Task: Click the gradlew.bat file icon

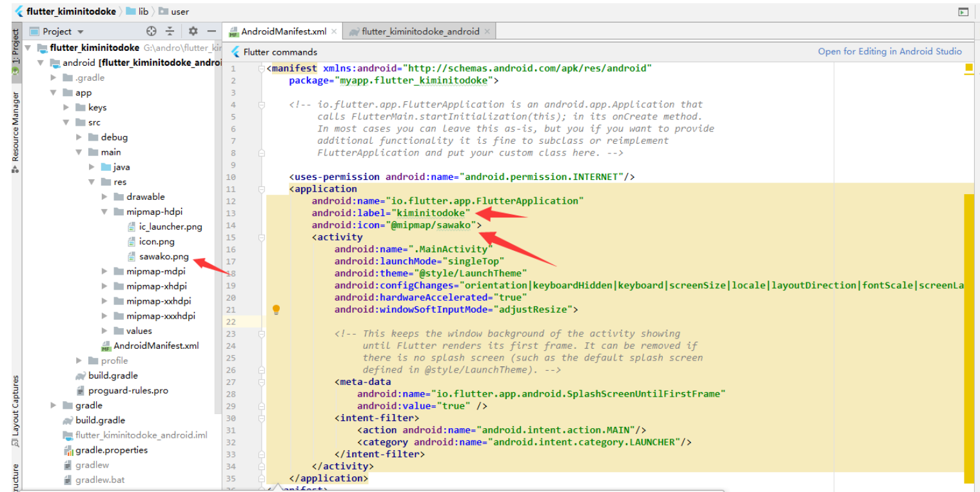Action: click(x=68, y=480)
